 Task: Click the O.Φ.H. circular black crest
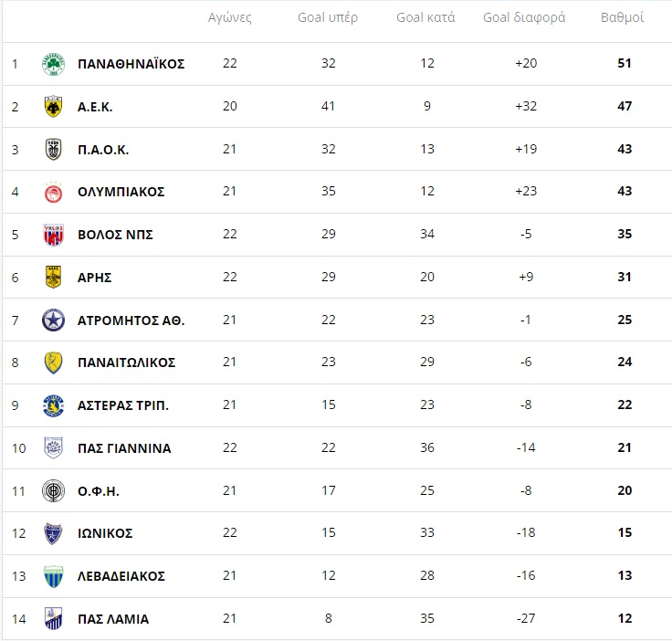coord(54,491)
